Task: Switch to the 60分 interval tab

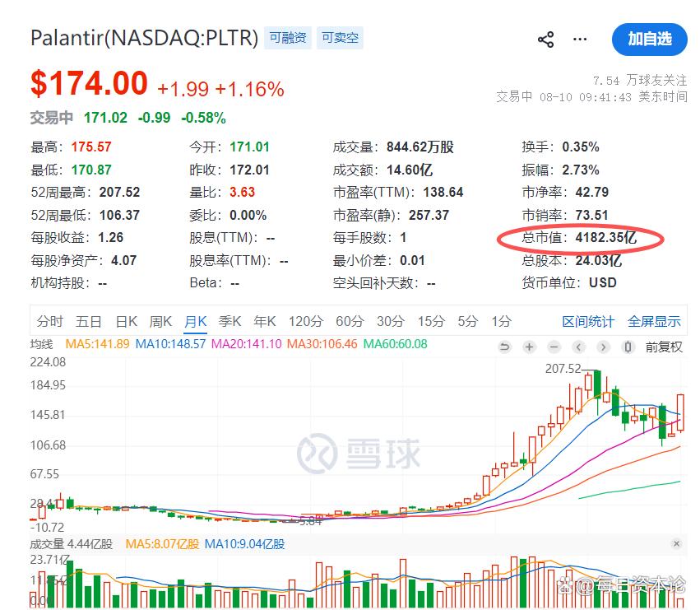Action: coord(350,321)
